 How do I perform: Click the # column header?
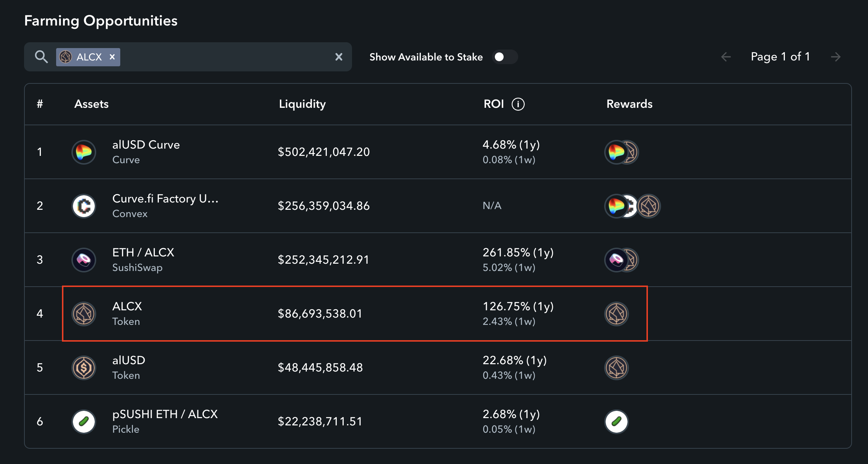tap(40, 104)
